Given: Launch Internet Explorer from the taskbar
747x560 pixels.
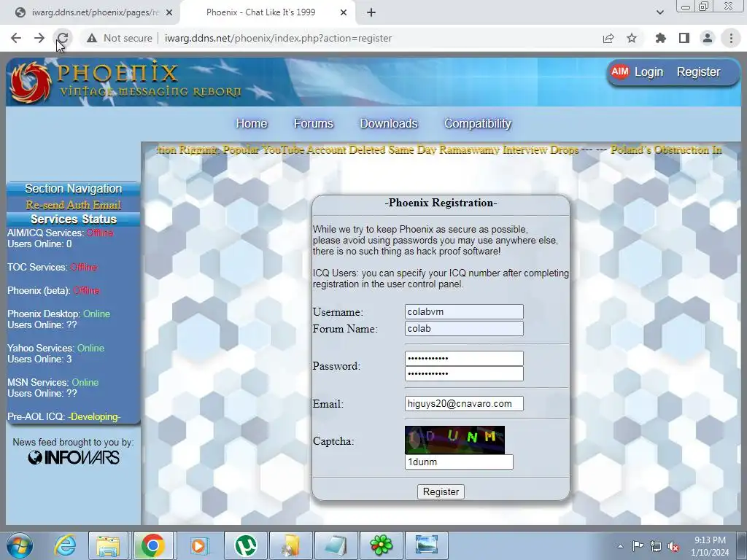Looking at the screenshot, I should pos(64,545).
